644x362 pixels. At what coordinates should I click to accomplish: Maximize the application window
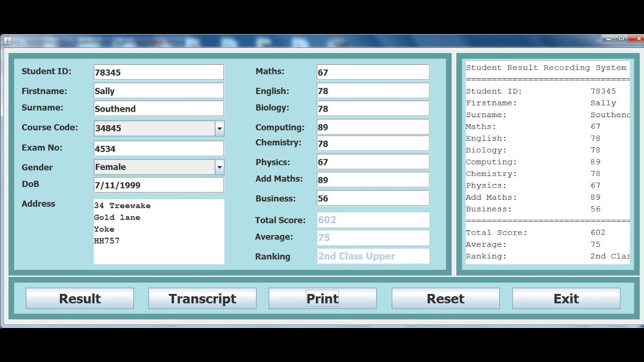click(621, 39)
